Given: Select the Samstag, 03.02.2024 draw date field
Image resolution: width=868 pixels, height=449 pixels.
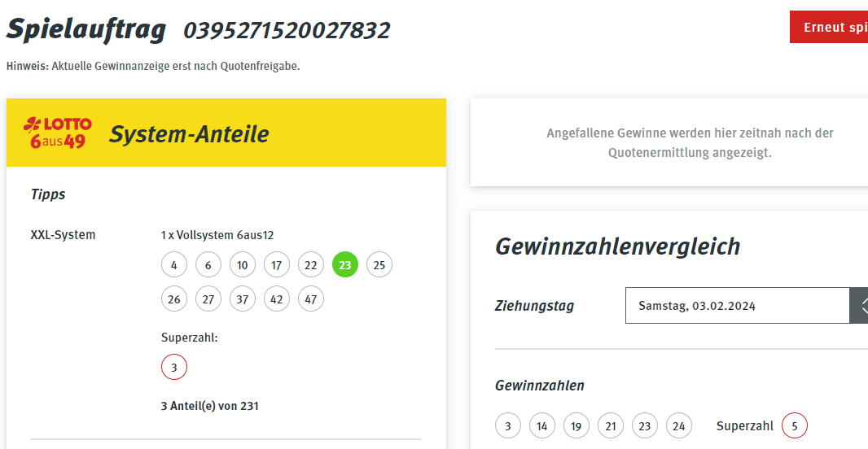Looking at the screenshot, I should pyautogui.click(x=738, y=305).
